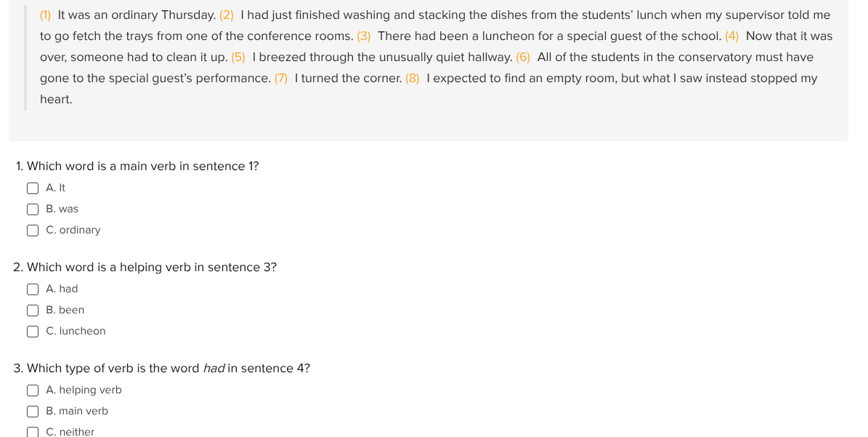This screenshot has width=868, height=437.
Task: Click the orange (2) sentence marker
Action: [227, 15]
